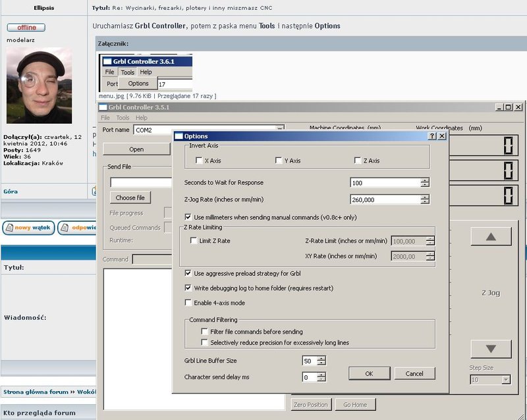The width and height of the screenshot is (527, 420).
Task: Confirm the Options dialog with OK
Action: point(369,373)
